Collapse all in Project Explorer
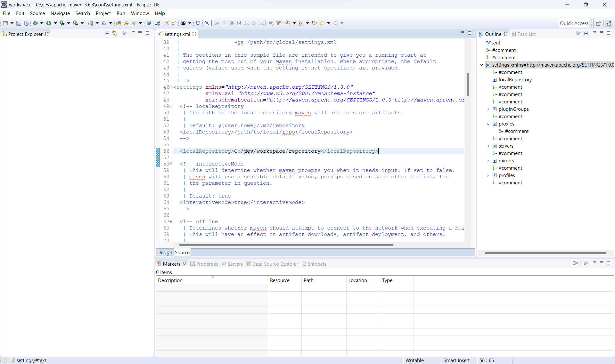Image resolution: width=615 pixels, height=364 pixels. [x=107, y=33]
